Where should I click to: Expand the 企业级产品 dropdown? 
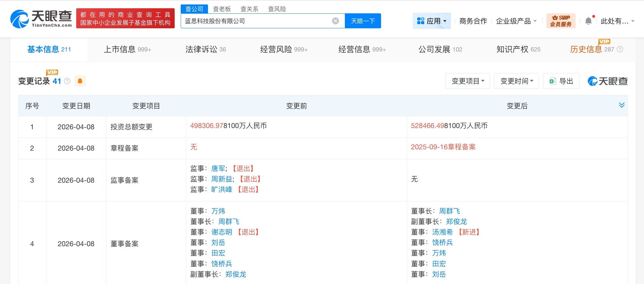point(516,21)
